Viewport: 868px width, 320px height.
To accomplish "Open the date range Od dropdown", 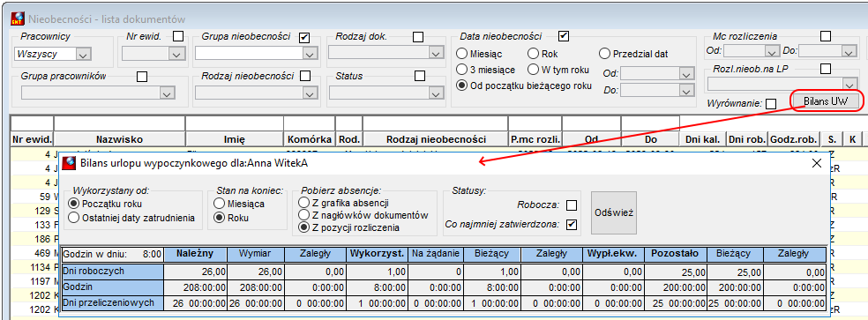I will 686,74.
